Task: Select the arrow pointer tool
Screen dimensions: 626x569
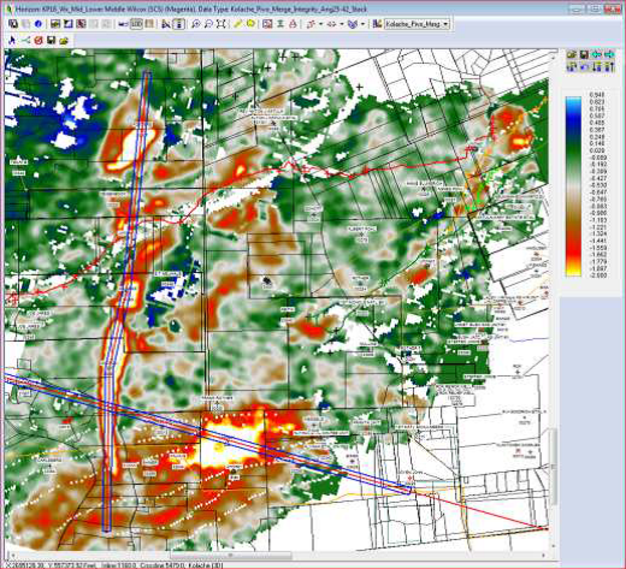Action: click(12, 40)
